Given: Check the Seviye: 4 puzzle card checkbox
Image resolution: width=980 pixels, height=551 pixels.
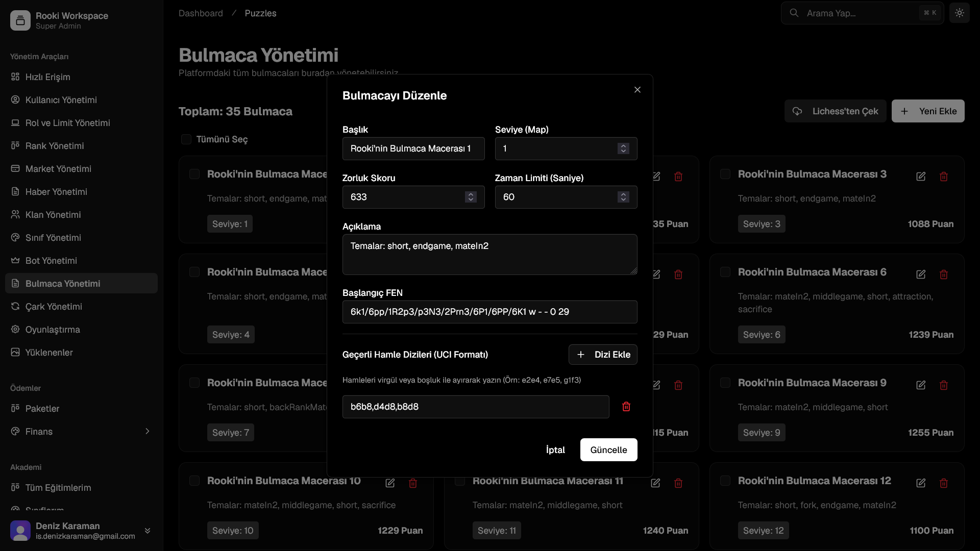Looking at the screenshot, I should [194, 272].
